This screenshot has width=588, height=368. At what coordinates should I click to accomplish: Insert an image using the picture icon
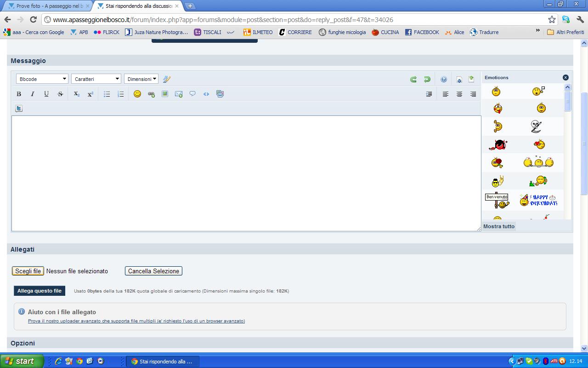(165, 94)
